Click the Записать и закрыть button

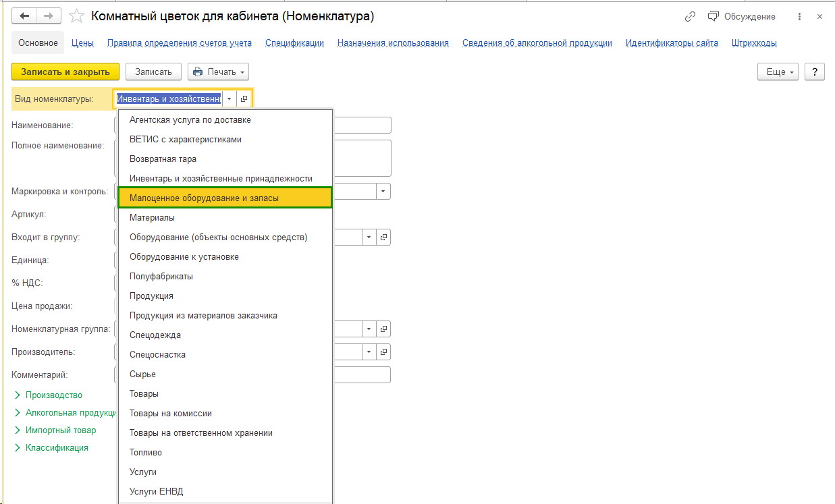(x=65, y=72)
